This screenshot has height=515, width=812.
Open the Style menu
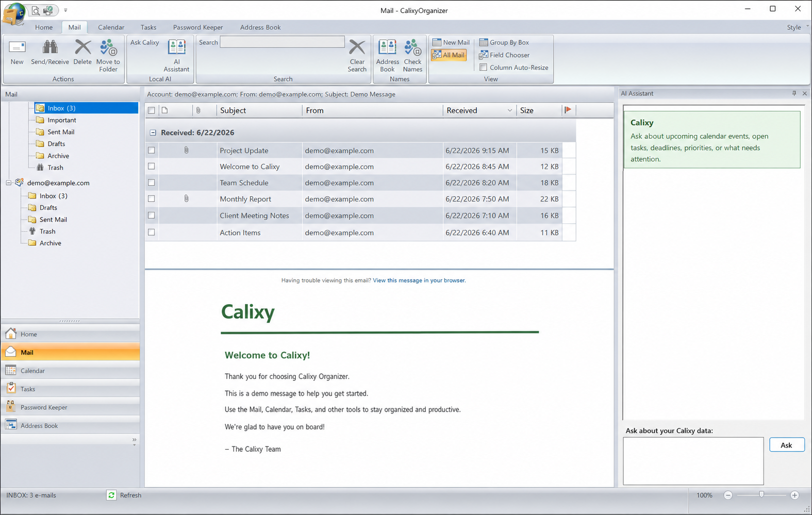[x=797, y=27]
